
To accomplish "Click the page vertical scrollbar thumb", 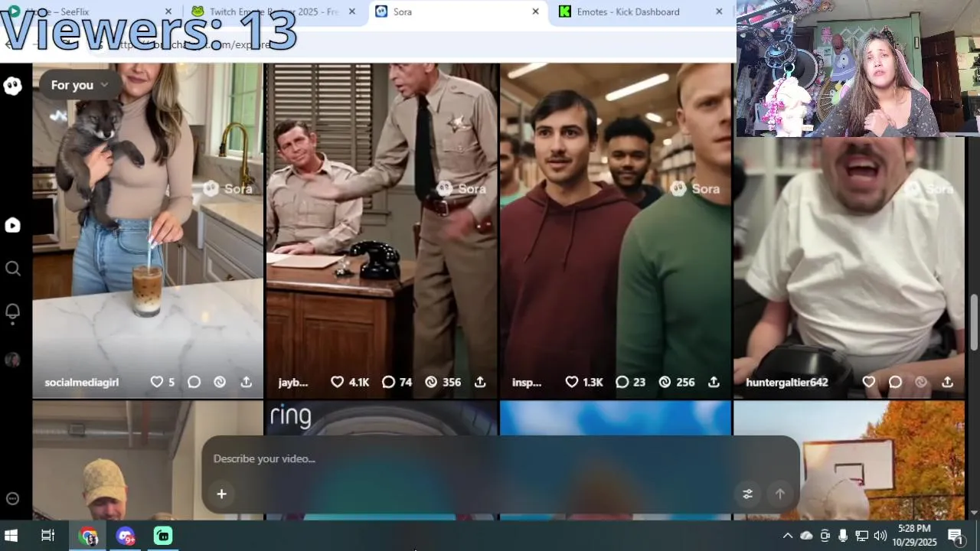I will [974, 321].
